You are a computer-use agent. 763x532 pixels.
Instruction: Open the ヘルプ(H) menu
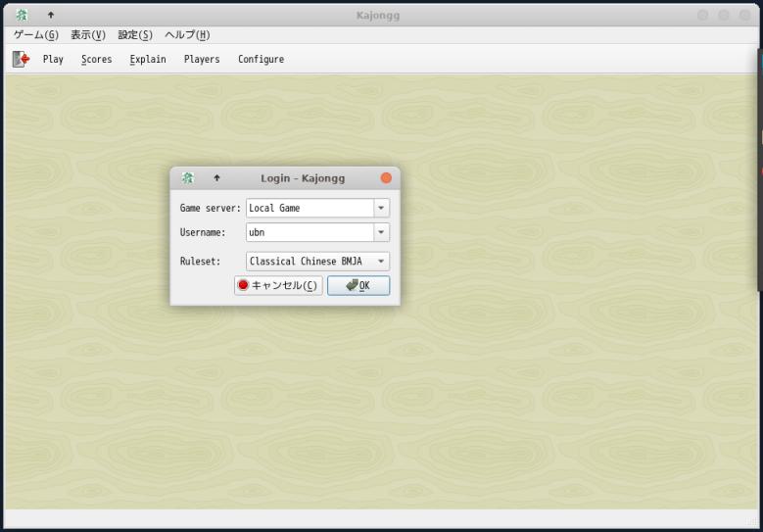[187, 35]
